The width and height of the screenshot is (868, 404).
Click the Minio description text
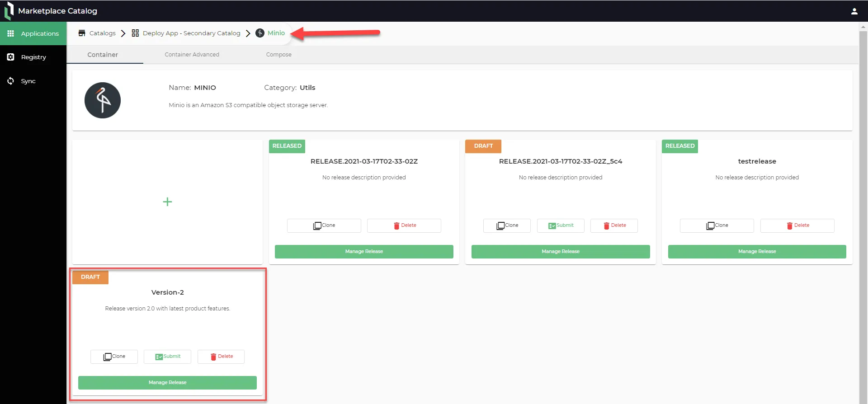pos(248,105)
